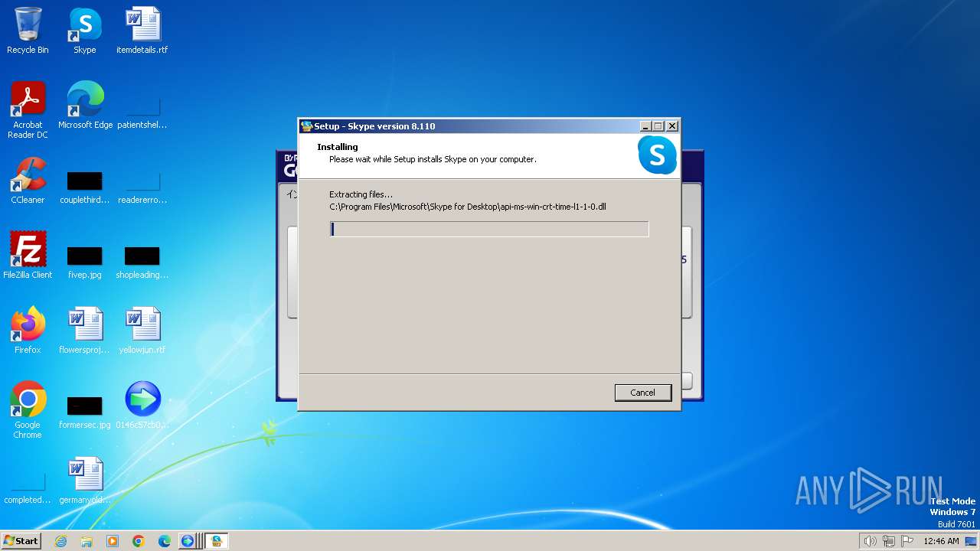Select the readererro... desktop file
Viewport: 980px width, 551px height.
142,187
